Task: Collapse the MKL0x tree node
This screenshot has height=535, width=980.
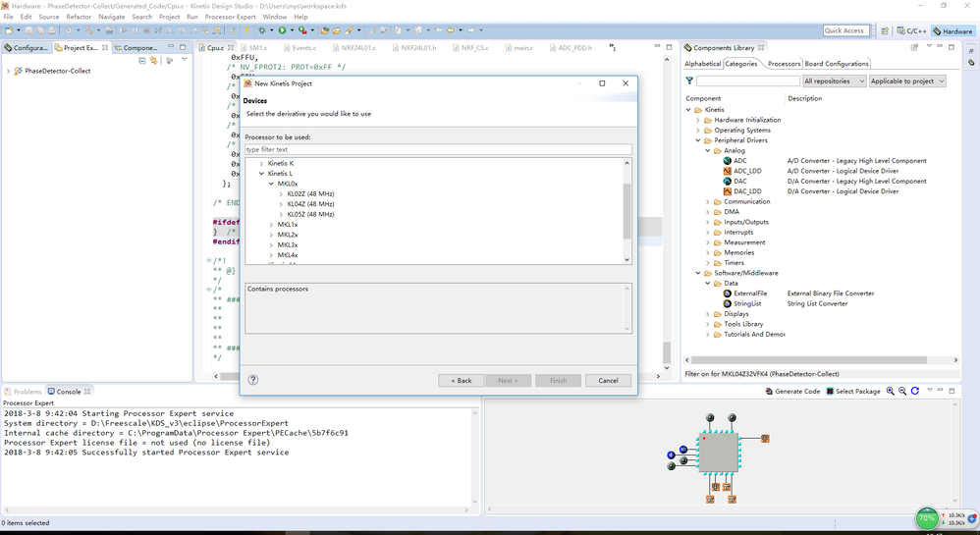Action: point(271,184)
